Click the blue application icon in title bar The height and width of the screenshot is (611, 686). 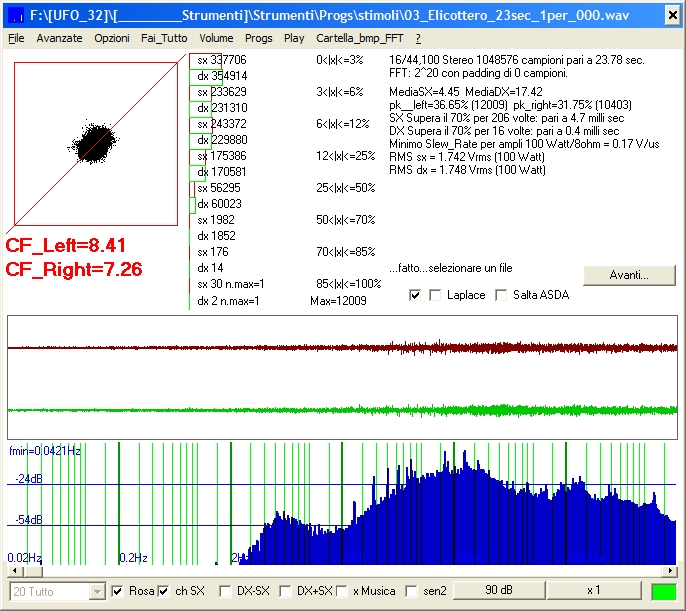click(17, 16)
